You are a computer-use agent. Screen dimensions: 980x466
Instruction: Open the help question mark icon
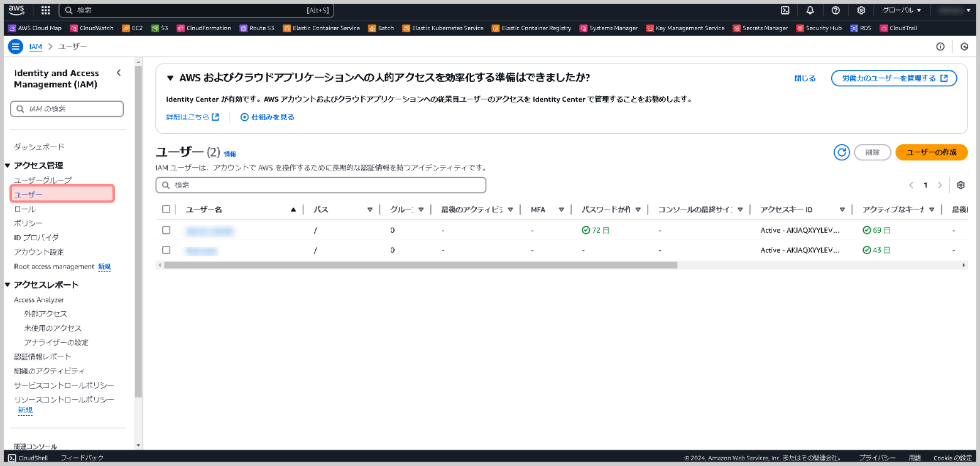(x=836, y=10)
